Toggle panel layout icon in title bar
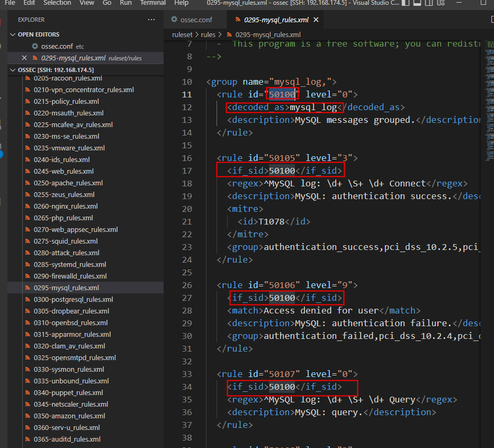Screen dimensions: 494x448 417,3
